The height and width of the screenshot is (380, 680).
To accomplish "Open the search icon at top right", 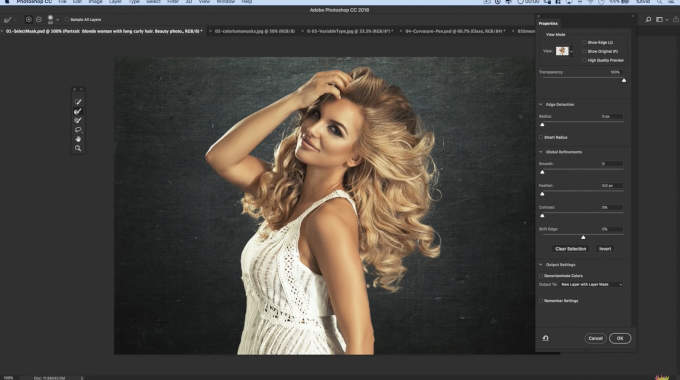I will coord(648,20).
